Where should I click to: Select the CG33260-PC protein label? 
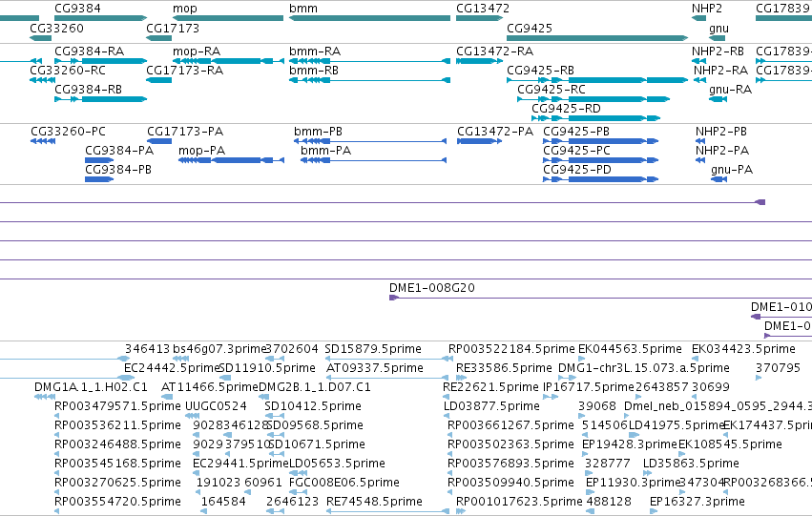click(68, 131)
